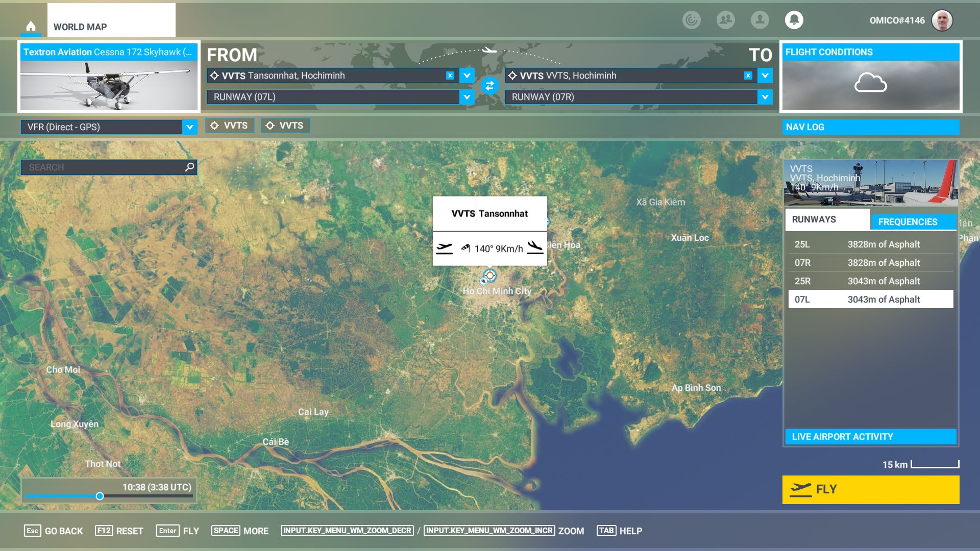The height and width of the screenshot is (551, 980).
Task: Swap departure and arrival airports
Action: click(489, 86)
